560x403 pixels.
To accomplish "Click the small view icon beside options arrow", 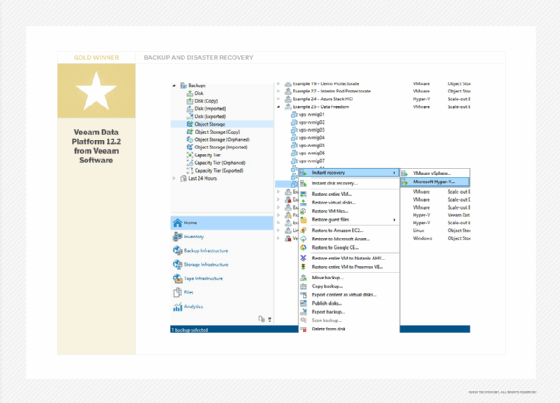I will pyautogui.click(x=261, y=319).
